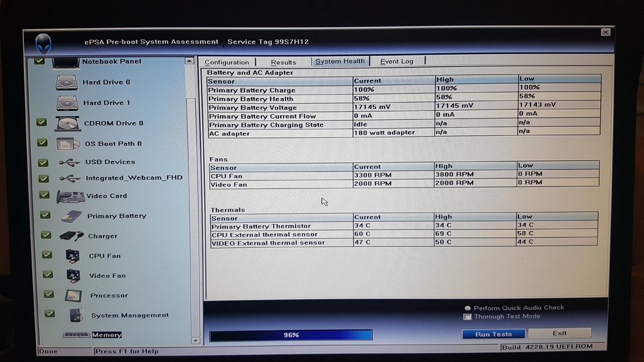Click the Video Card device icon

(x=70, y=196)
